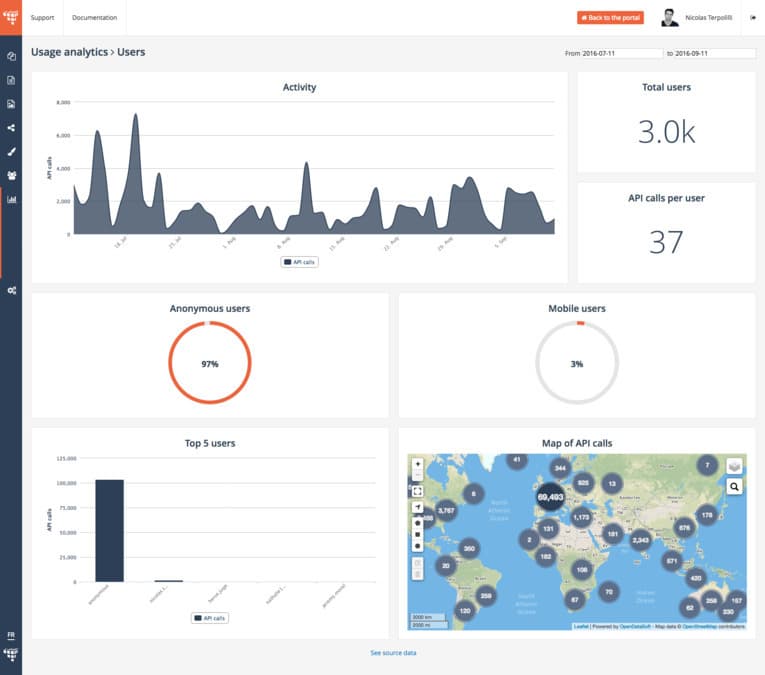Image resolution: width=765 pixels, height=675 pixels.
Task: Click the Back to the portal button
Action: [x=610, y=18]
